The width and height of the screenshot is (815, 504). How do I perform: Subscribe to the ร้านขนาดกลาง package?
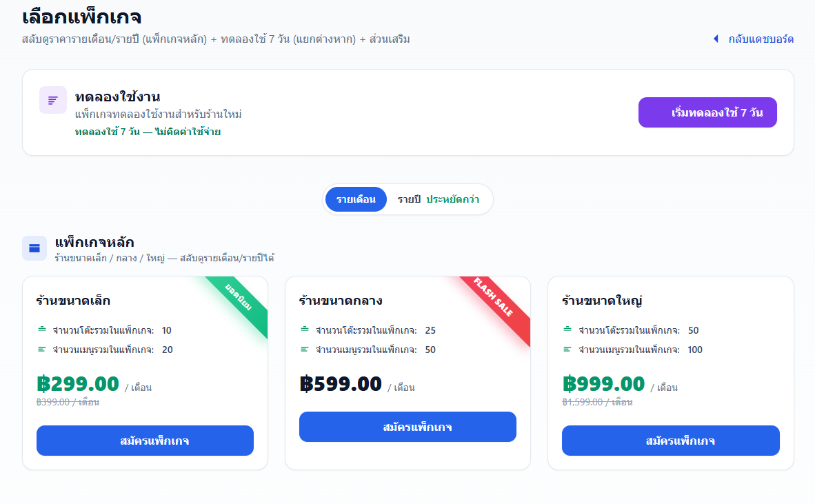coord(407,427)
